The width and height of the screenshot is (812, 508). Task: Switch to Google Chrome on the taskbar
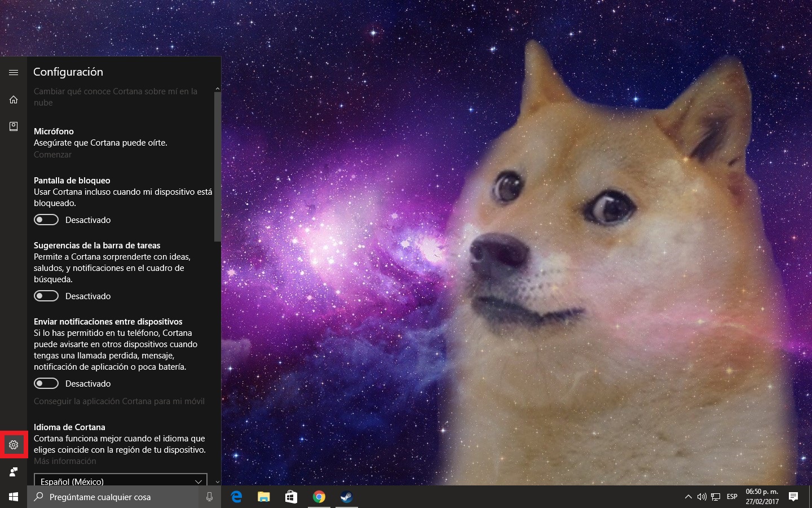point(319,497)
